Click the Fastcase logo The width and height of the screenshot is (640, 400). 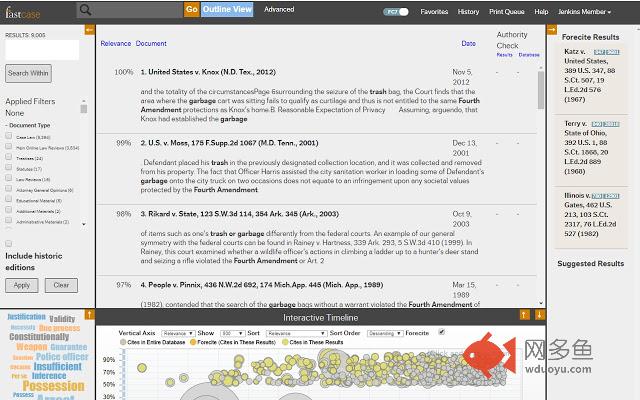tap(22, 13)
